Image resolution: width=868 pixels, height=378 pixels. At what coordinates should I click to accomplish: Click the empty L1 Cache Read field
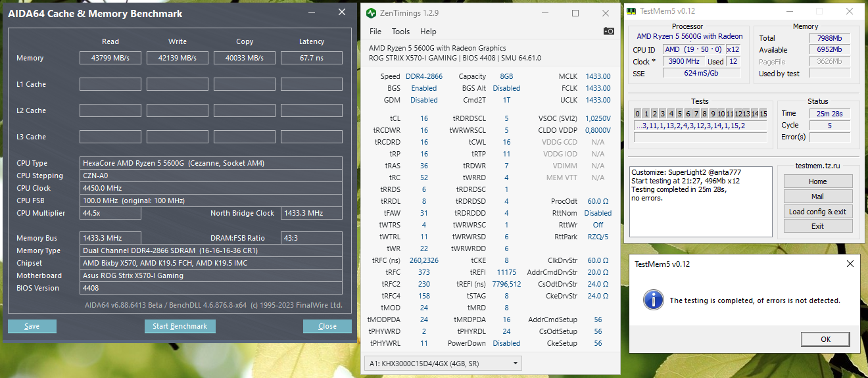click(110, 84)
